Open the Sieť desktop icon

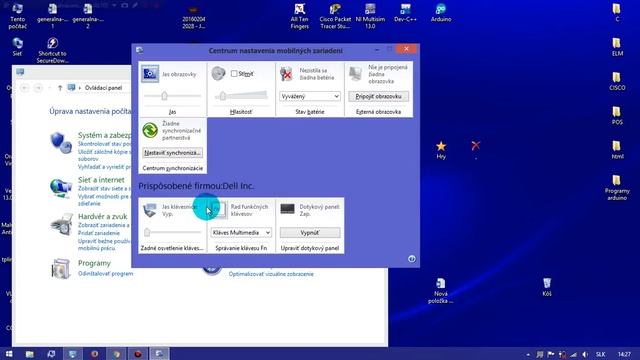17,46
